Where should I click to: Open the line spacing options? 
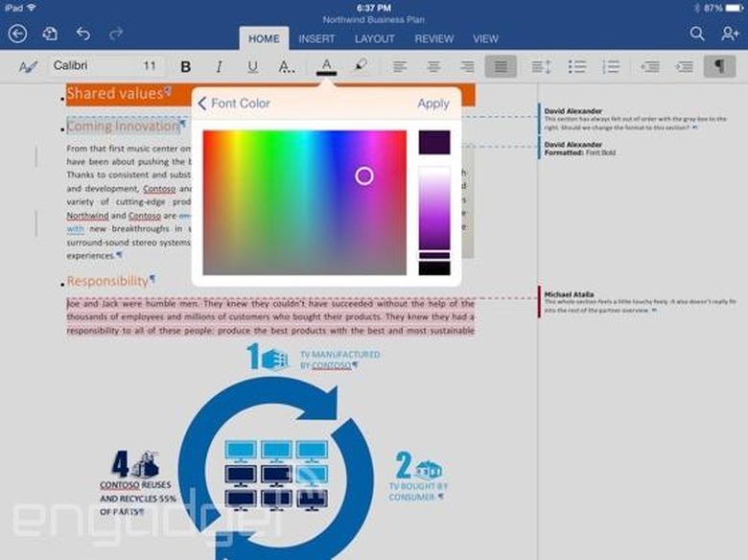point(542,66)
